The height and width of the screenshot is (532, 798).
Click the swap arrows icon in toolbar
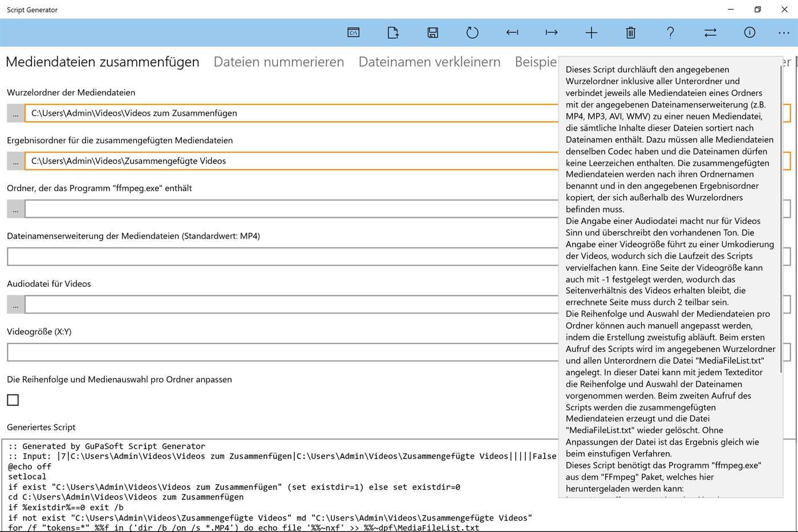point(710,33)
